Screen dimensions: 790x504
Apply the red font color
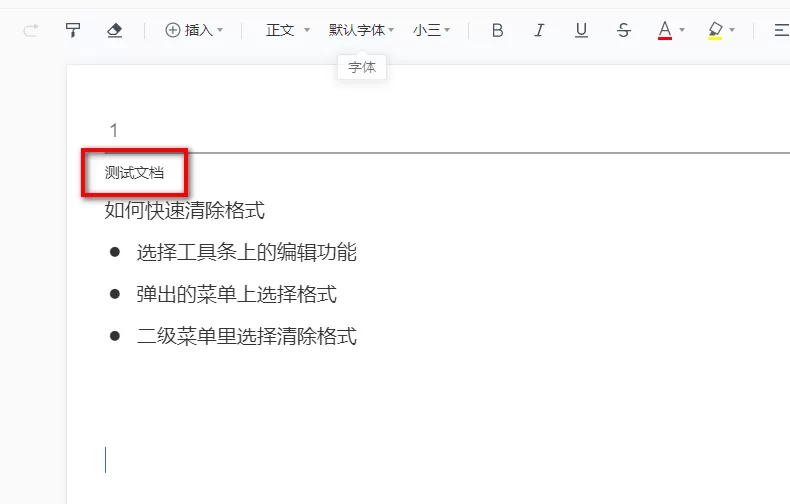[665, 30]
